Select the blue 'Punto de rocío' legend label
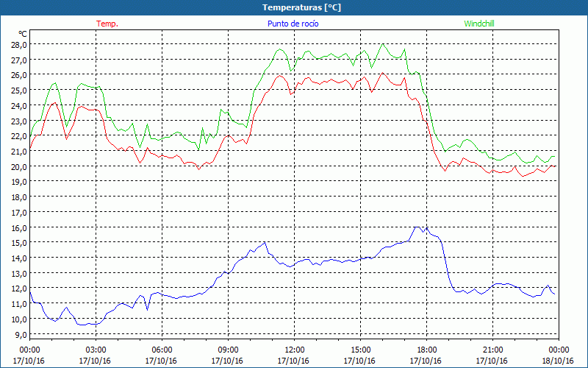 point(293,24)
